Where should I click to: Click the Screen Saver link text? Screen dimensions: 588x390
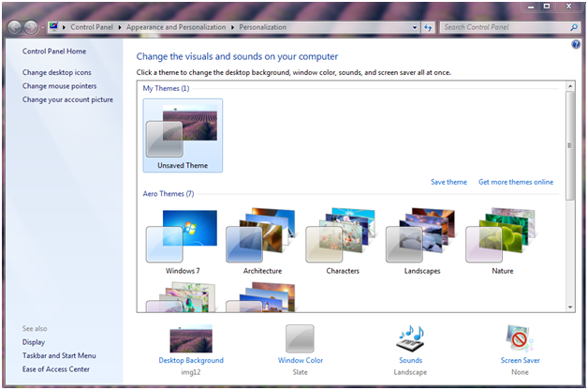pos(520,360)
